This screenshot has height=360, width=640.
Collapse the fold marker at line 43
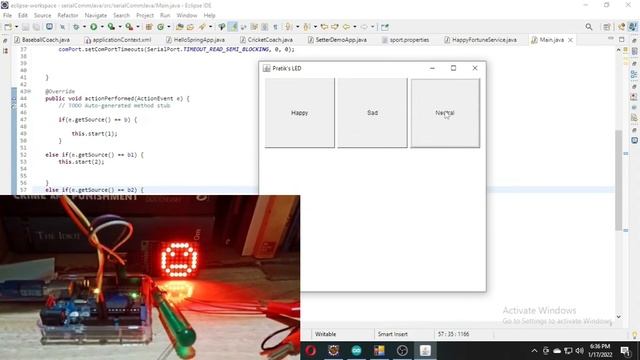[x=29, y=91]
